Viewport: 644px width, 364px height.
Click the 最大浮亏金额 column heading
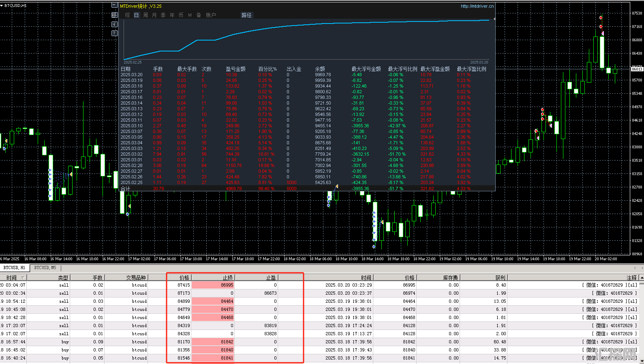[366, 69]
